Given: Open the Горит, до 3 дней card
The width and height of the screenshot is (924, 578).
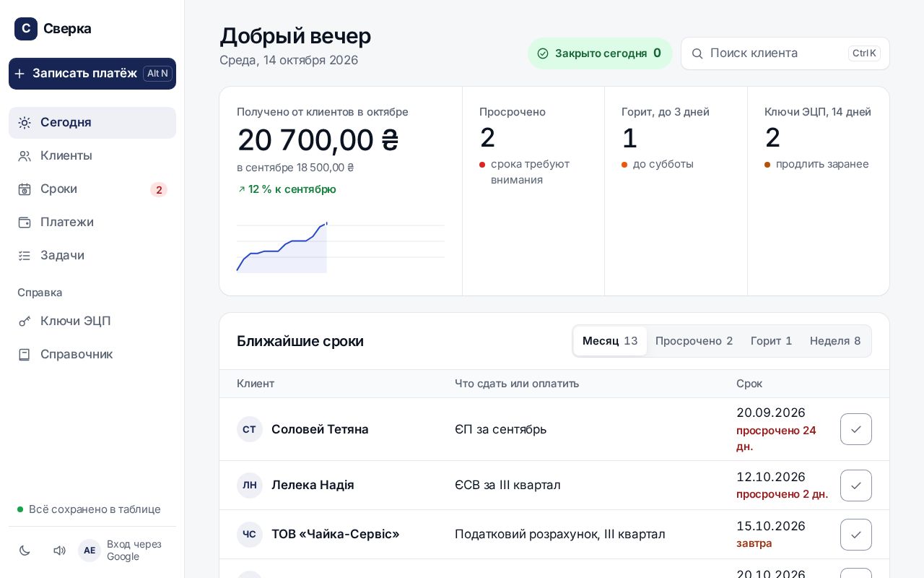Looking at the screenshot, I should pos(676,191).
